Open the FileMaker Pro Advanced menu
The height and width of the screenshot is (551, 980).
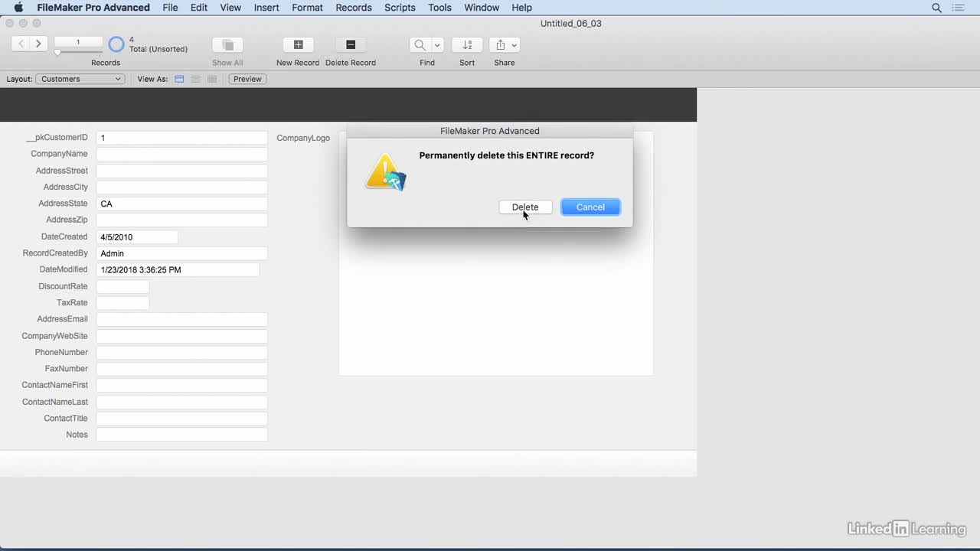93,8
